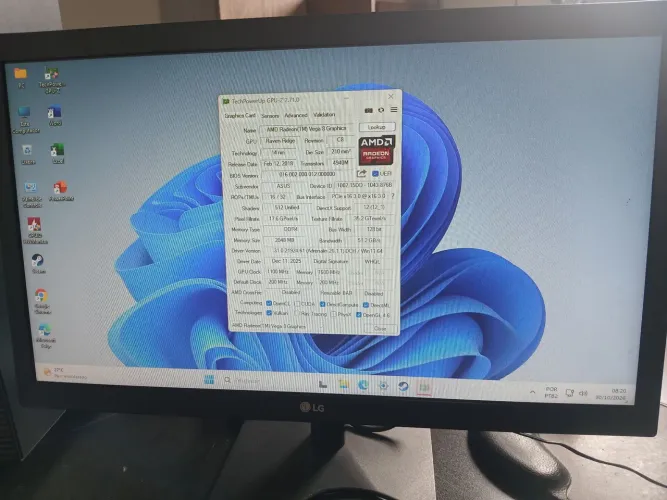Click the 'Raven Ridge' GPU value
The image size is (667, 500).
280,140
